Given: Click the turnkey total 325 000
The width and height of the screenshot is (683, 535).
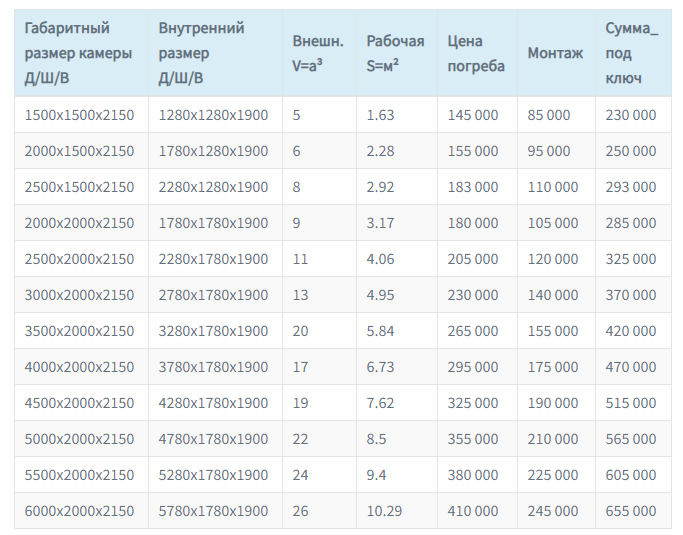Looking at the screenshot, I should pos(630,259).
